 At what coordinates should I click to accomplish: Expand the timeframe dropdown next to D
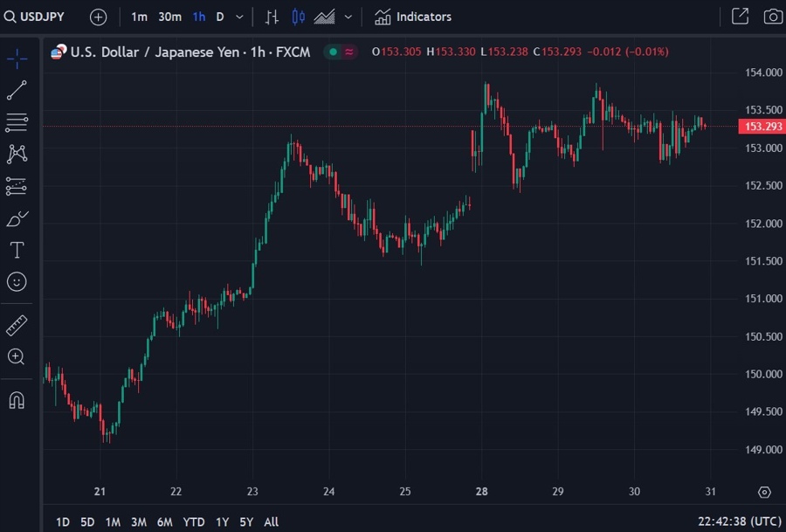click(x=239, y=16)
